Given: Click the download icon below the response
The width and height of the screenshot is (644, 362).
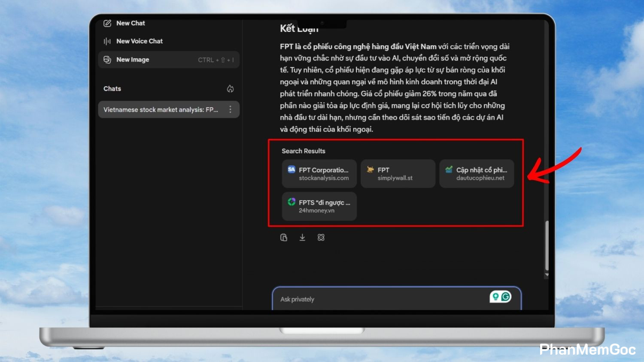Looking at the screenshot, I should pos(302,238).
